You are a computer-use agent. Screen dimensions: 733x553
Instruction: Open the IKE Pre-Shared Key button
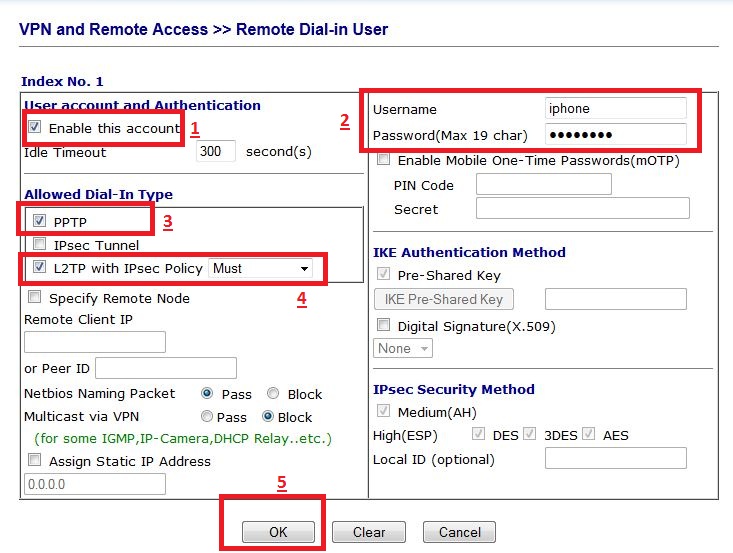point(443,299)
